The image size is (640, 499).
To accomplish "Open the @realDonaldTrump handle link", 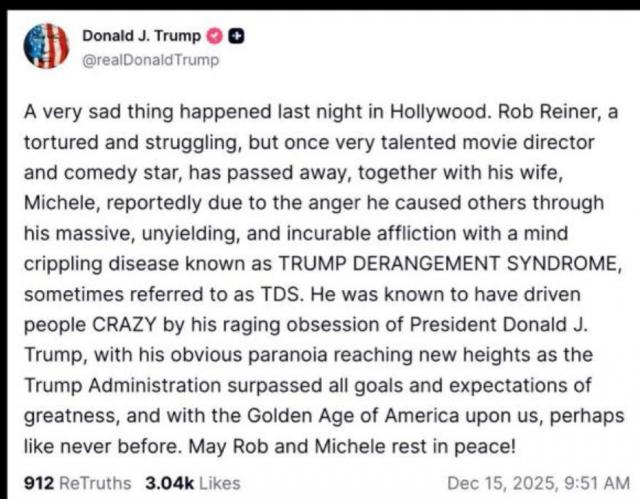I will 150,59.
